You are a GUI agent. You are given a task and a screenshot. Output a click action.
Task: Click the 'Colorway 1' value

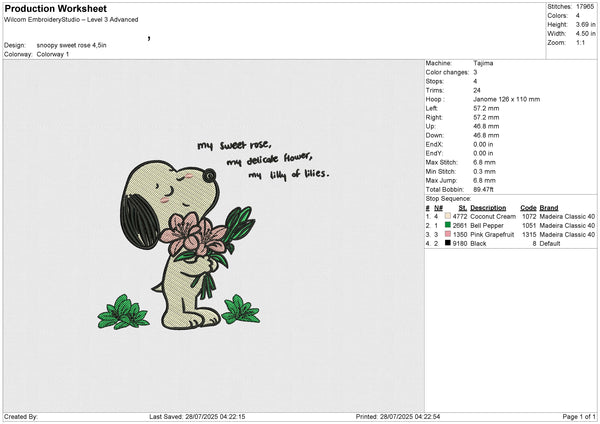(53, 54)
